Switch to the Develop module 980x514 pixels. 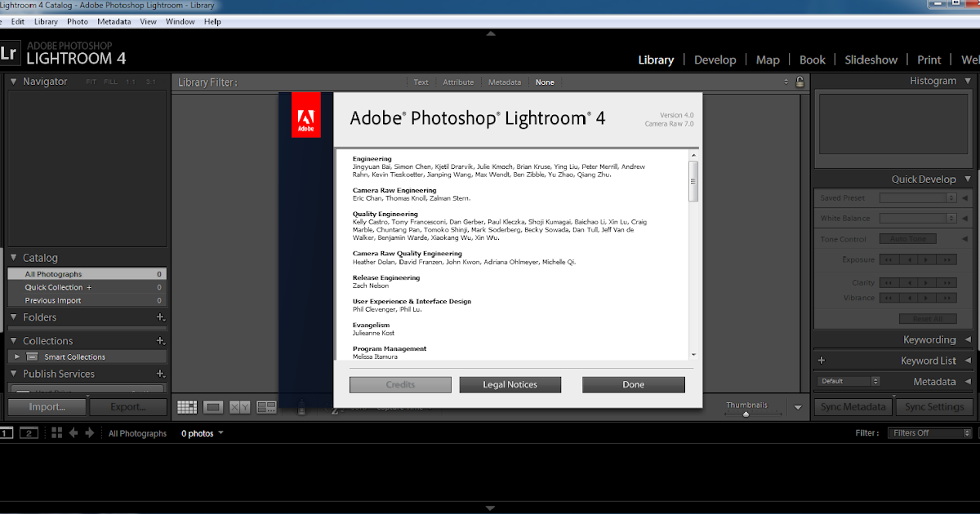click(715, 60)
